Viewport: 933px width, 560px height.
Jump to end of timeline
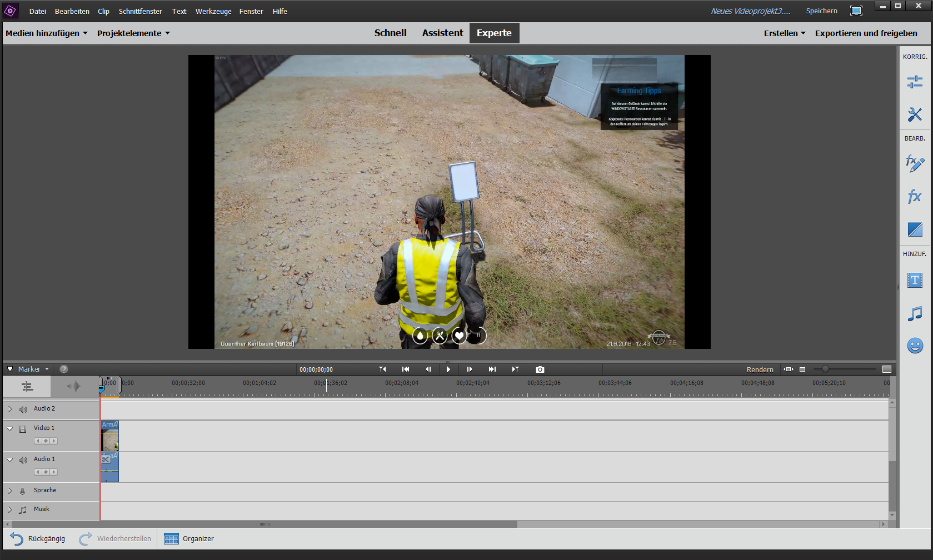492,369
